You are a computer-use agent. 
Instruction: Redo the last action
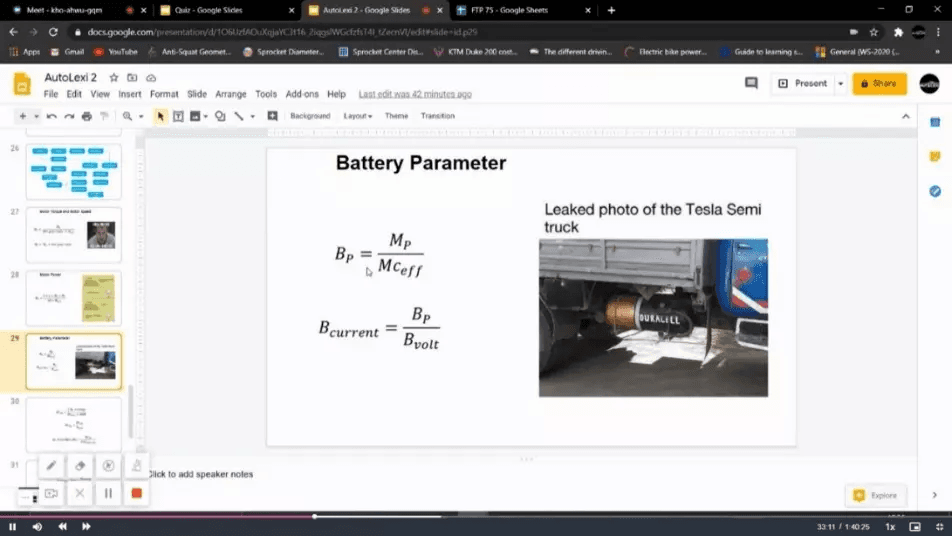[x=69, y=116]
